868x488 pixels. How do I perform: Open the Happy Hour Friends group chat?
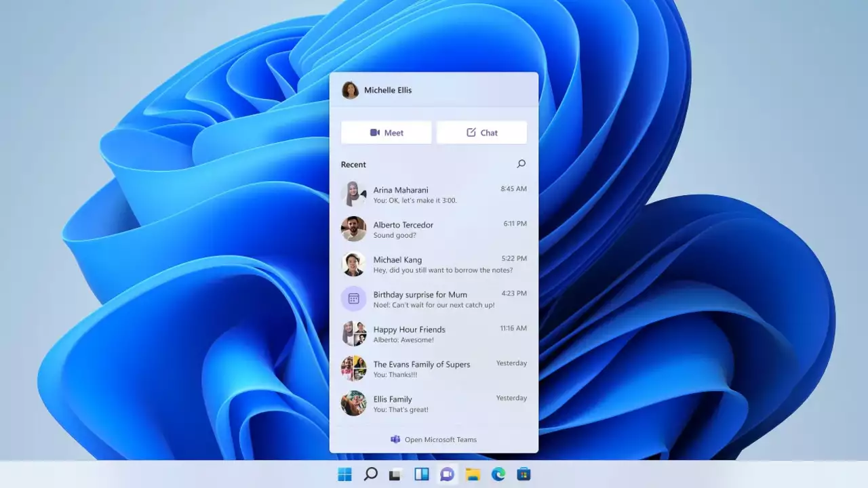point(434,334)
